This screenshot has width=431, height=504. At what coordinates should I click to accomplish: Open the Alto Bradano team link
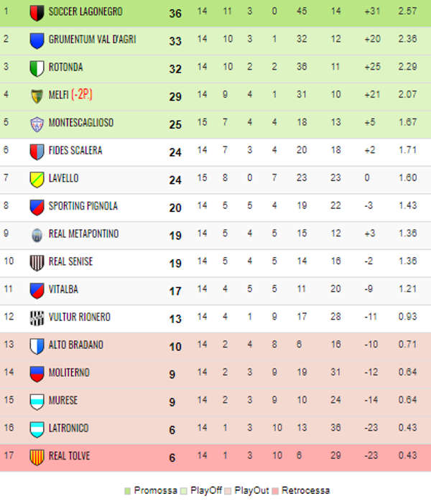click(x=76, y=345)
